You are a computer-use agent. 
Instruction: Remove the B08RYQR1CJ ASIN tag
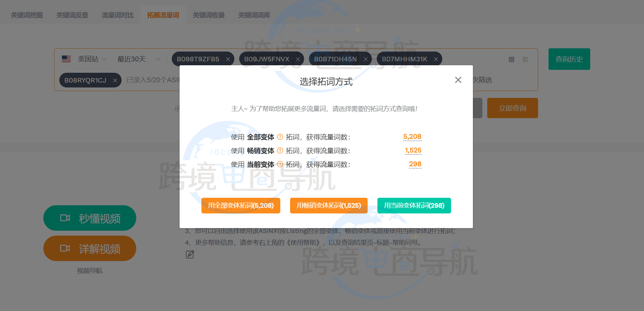(x=115, y=80)
